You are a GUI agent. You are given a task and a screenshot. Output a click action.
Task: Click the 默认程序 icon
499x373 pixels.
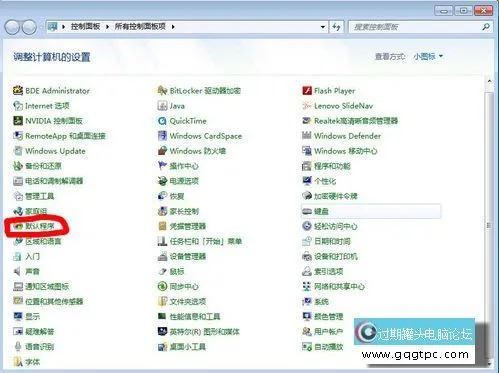(x=18, y=226)
